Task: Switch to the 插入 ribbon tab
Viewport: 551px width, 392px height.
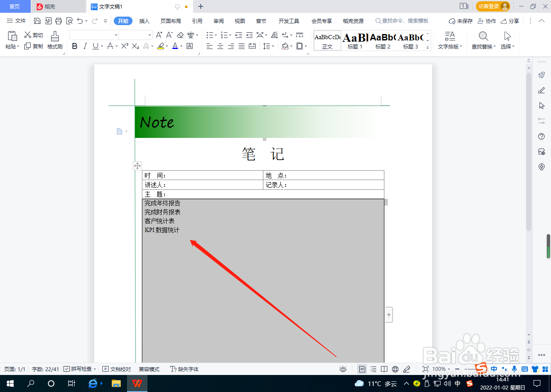Action: click(145, 20)
